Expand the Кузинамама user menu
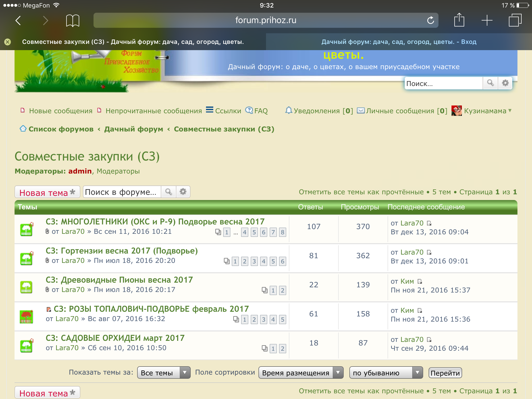The width and height of the screenshot is (532, 399). click(x=485, y=111)
